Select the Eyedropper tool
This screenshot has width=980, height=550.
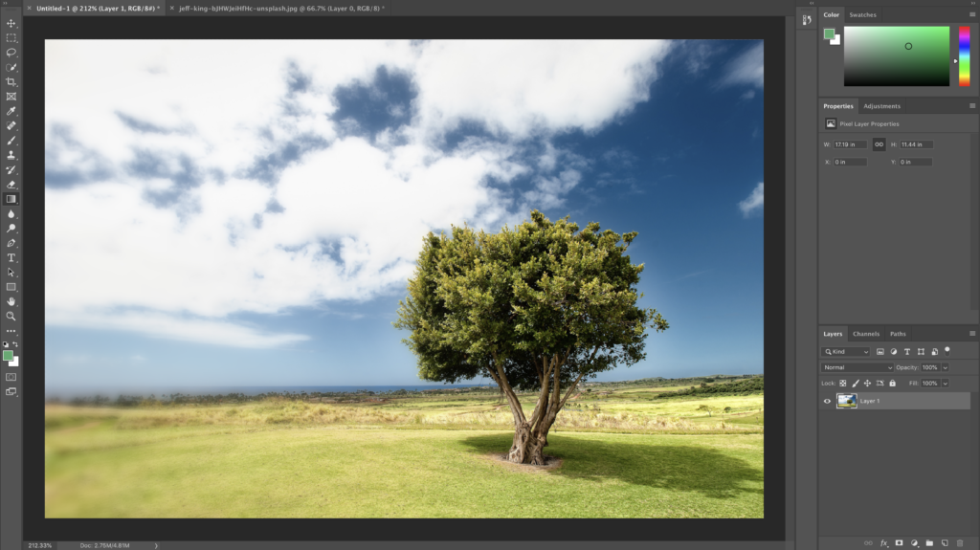11,111
